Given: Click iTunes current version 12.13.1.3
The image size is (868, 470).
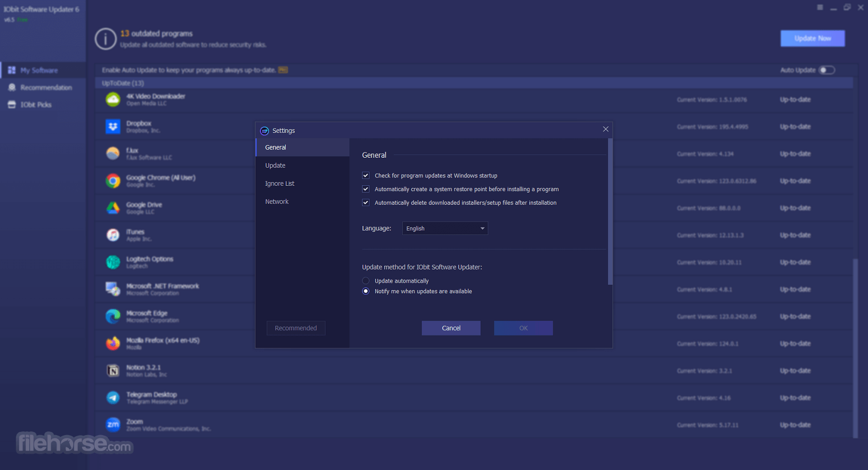Looking at the screenshot, I should click(x=710, y=235).
